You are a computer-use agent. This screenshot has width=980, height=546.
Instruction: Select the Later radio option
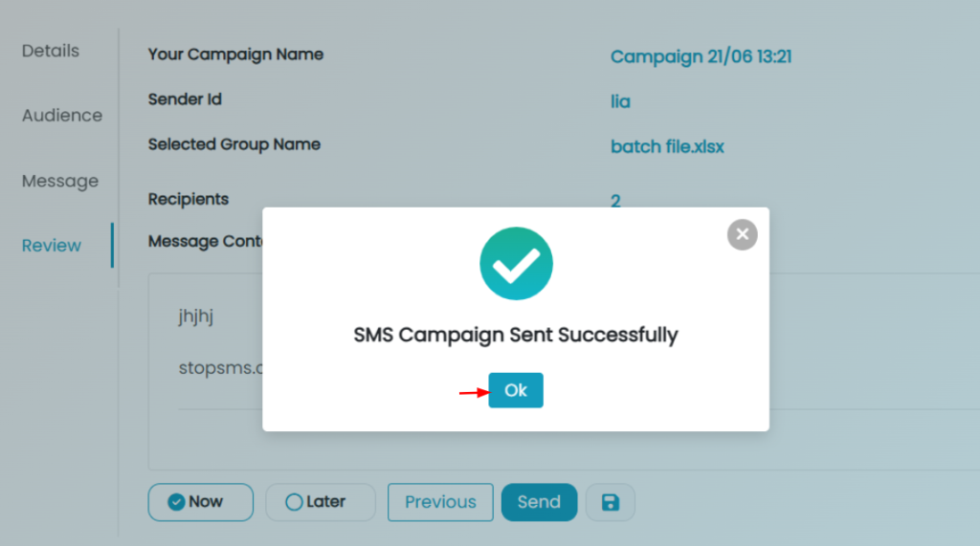pyautogui.click(x=320, y=502)
